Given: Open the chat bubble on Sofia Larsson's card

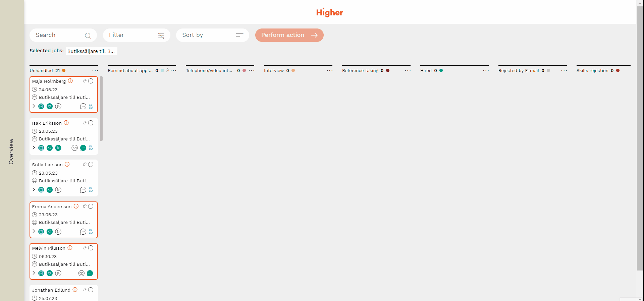Looking at the screenshot, I should tap(83, 190).
